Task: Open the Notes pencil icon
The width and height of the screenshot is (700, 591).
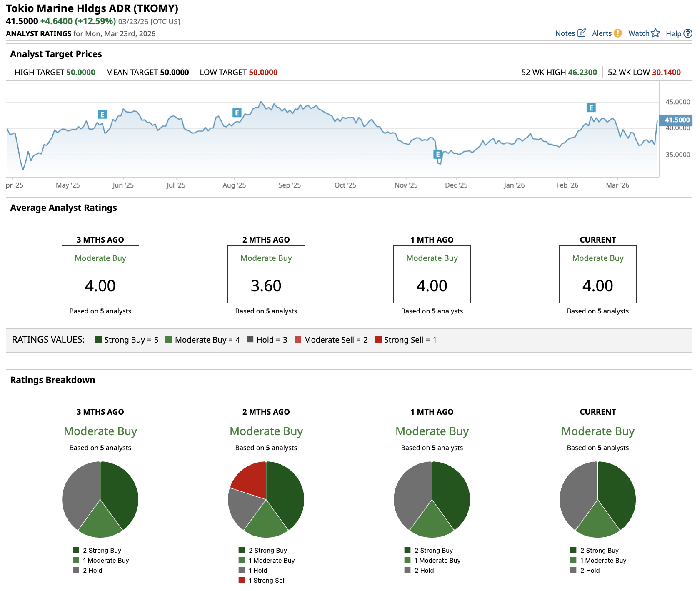Action: [582, 33]
